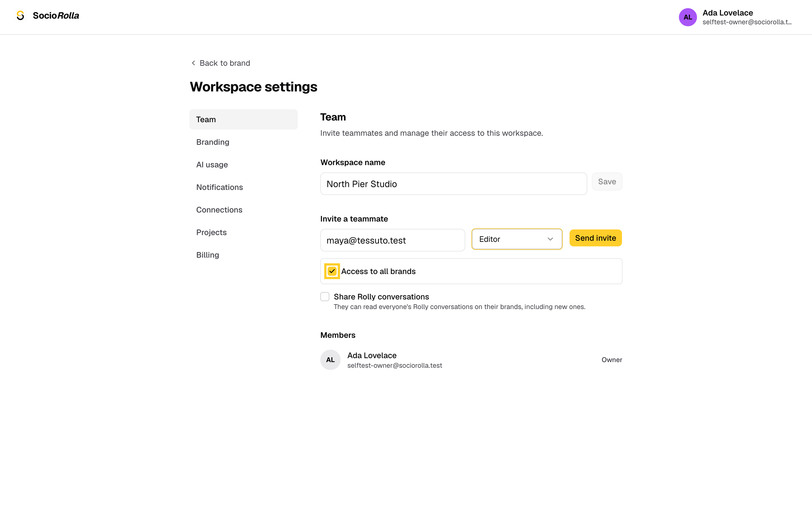Focus the invite teammate email field
Viewport: 812px width, 508px height.
(x=392, y=240)
